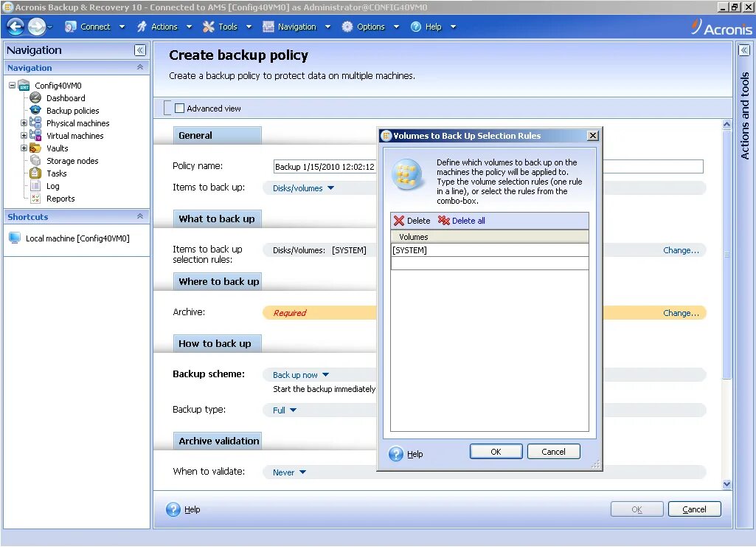
Task: Click the scroll up arrow of the page
Action: [x=726, y=125]
